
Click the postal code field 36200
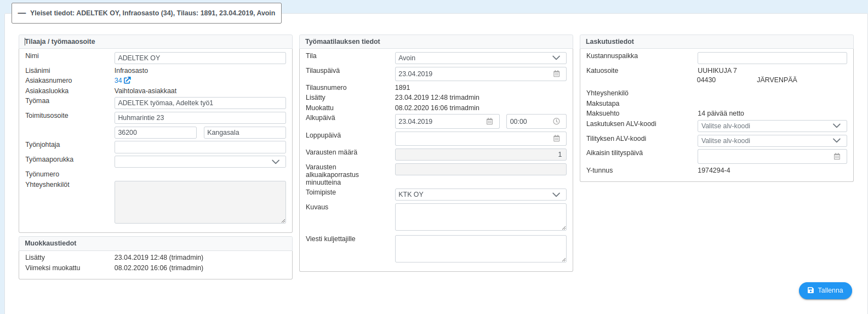click(156, 133)
